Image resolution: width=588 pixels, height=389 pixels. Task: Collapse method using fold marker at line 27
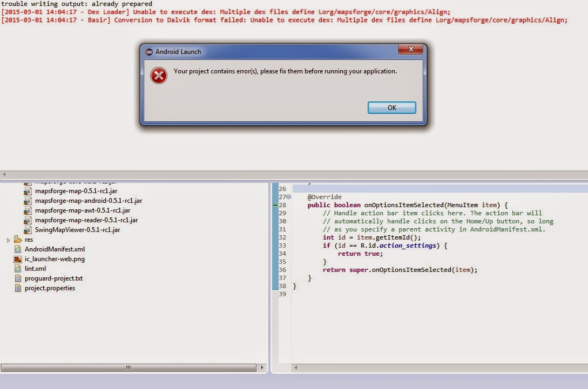point(289,197)
